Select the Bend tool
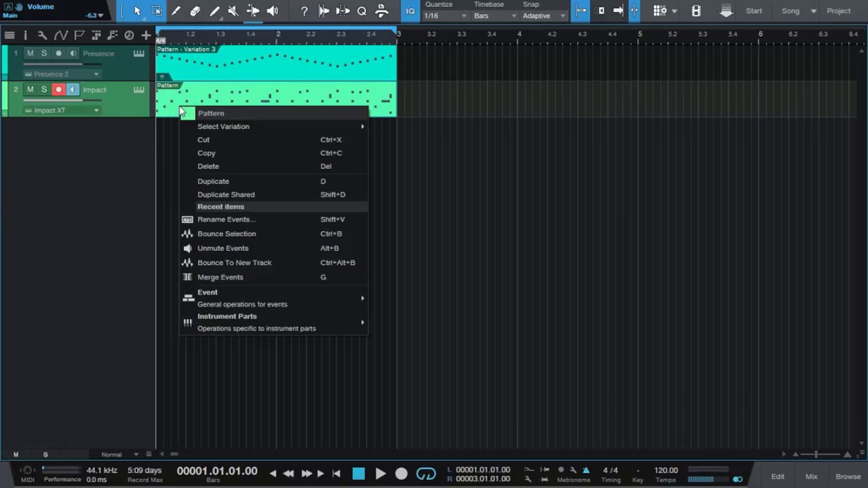The width and height of the screenshot is (868, 488). [253, 11]
